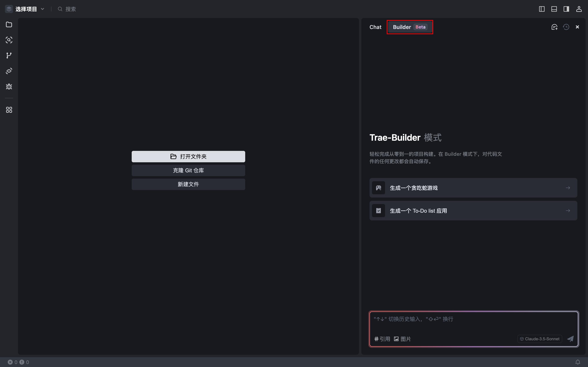Select the file explorer icon in sidebar
588x367 pixels.
click(9, 24)
